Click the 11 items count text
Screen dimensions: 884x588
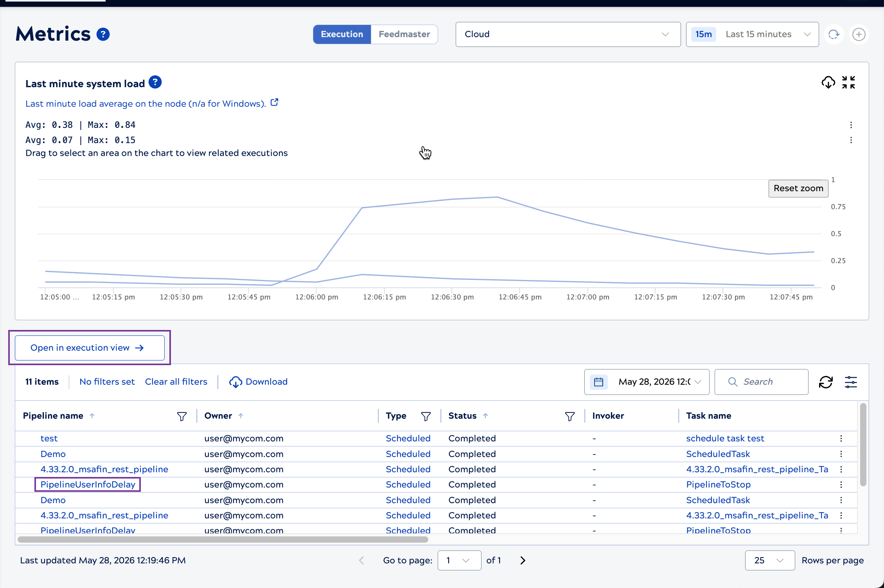(42, 382)
